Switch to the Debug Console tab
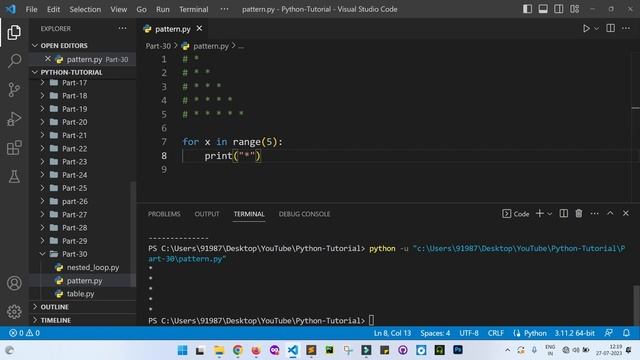 pos(304,214)
